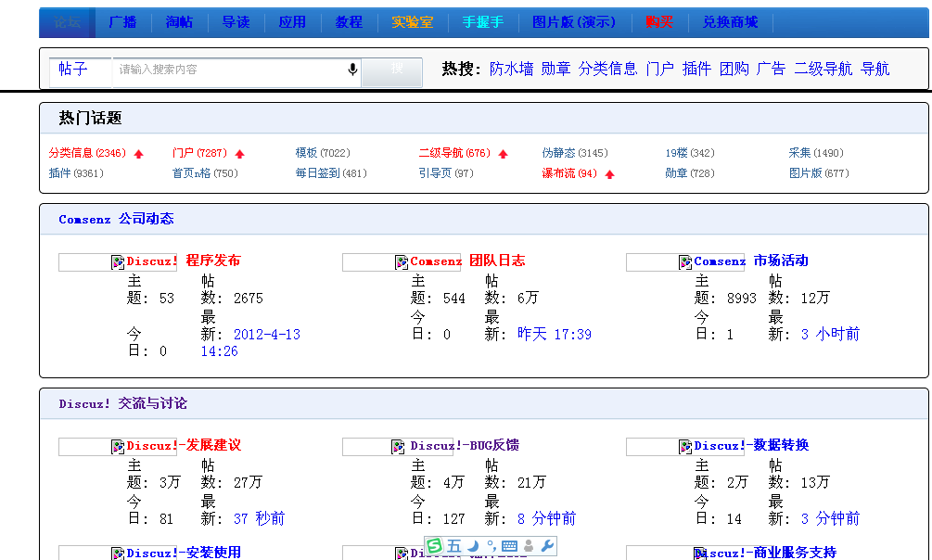Open latest post 昨天 17:39
Viewport: 932px width, 560px height.
coord(554,335)
